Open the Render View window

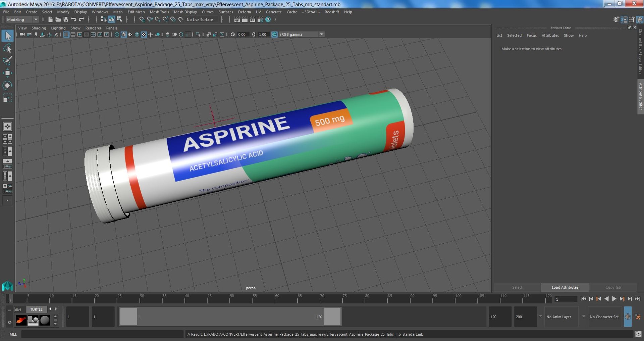(x=237, y=19)
